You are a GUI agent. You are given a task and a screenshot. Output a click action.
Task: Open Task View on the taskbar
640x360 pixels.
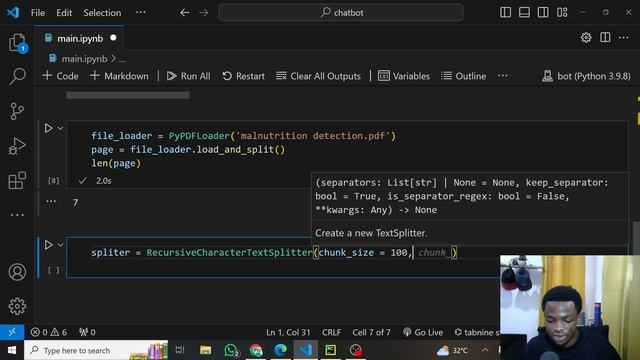click(180, 350)
